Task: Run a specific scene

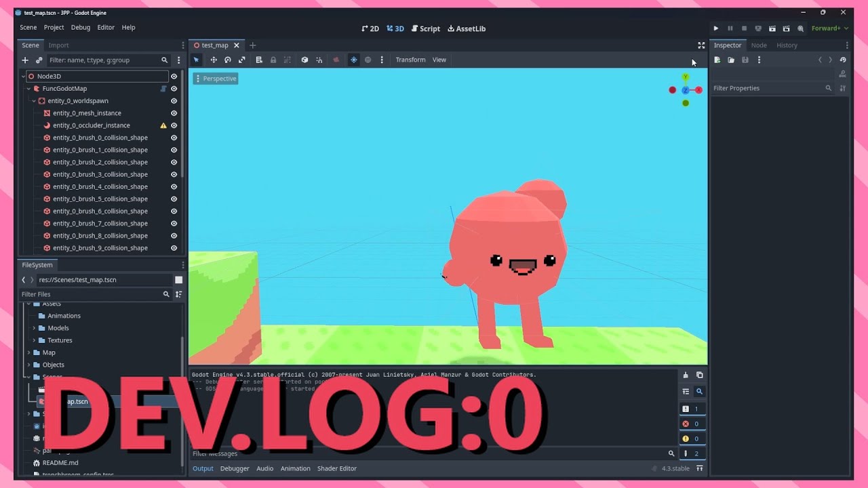Action: 786,28
